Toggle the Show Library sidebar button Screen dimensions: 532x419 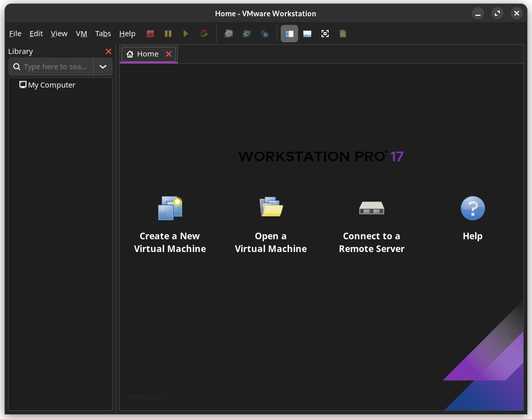[289, 34]
